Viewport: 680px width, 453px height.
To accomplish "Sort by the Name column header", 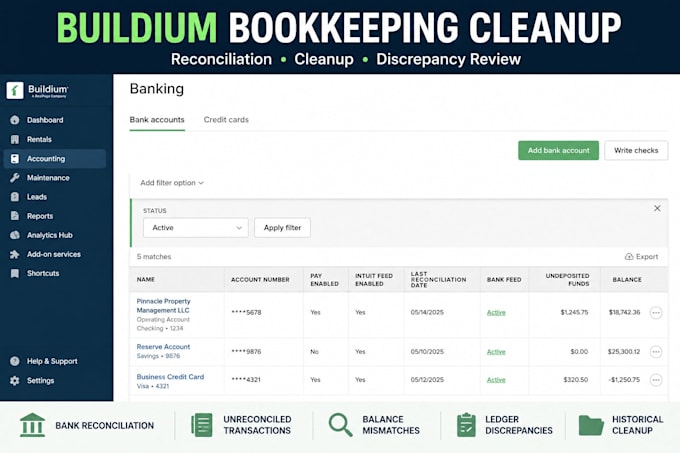I will point(146,280).
